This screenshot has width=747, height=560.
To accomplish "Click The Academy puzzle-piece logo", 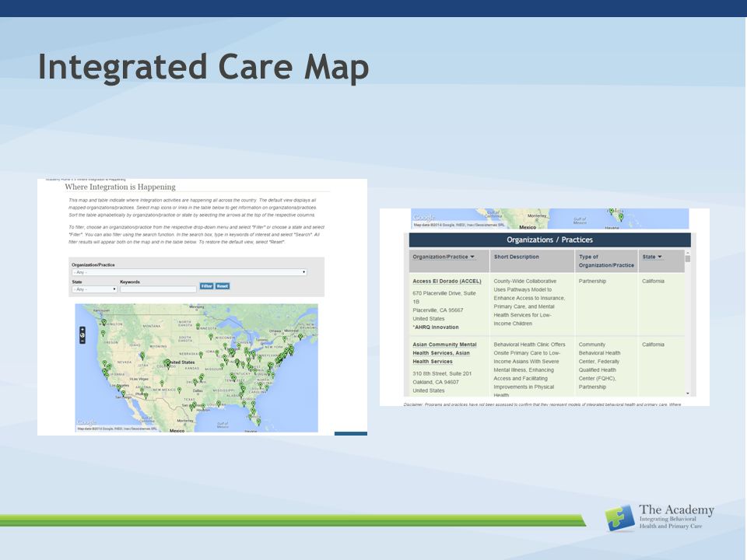I will pos(619,518).
